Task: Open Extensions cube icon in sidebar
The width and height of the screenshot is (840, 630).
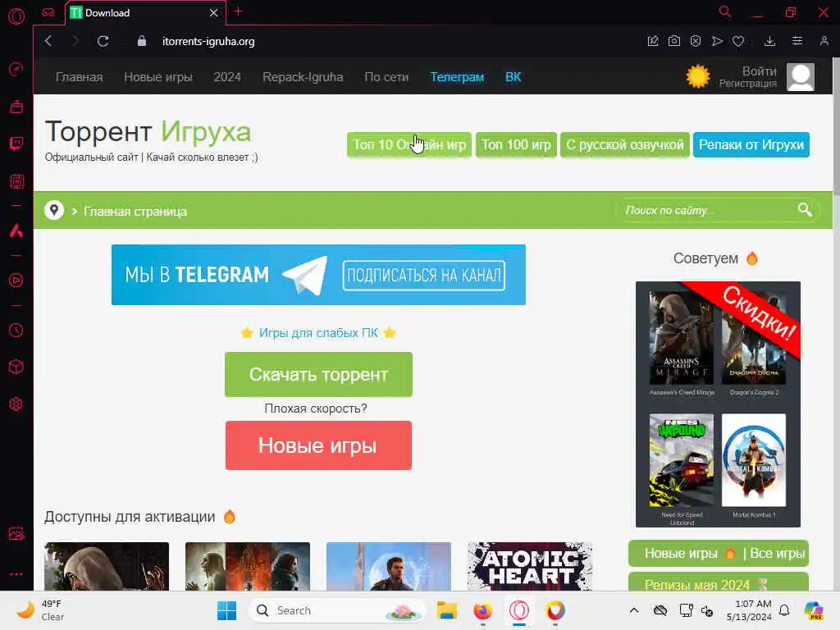Action: tap(16, 367)
